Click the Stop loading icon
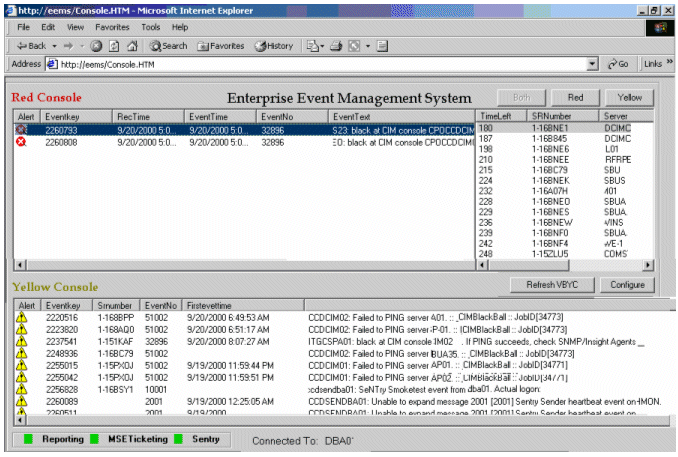This screenshot has height=457, width=678. coord(96,46)
